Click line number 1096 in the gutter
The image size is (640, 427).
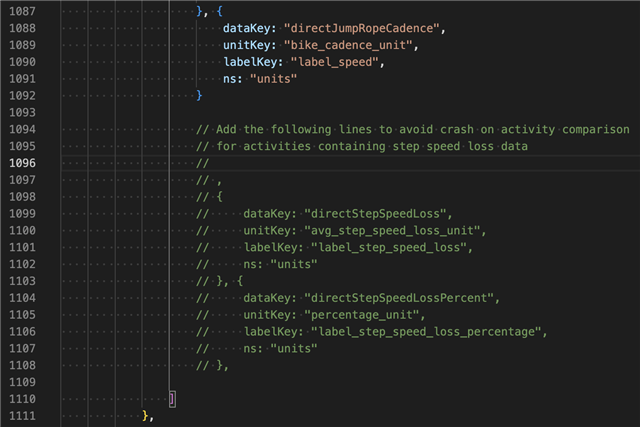pyautogui.click(x=22, y=163)
